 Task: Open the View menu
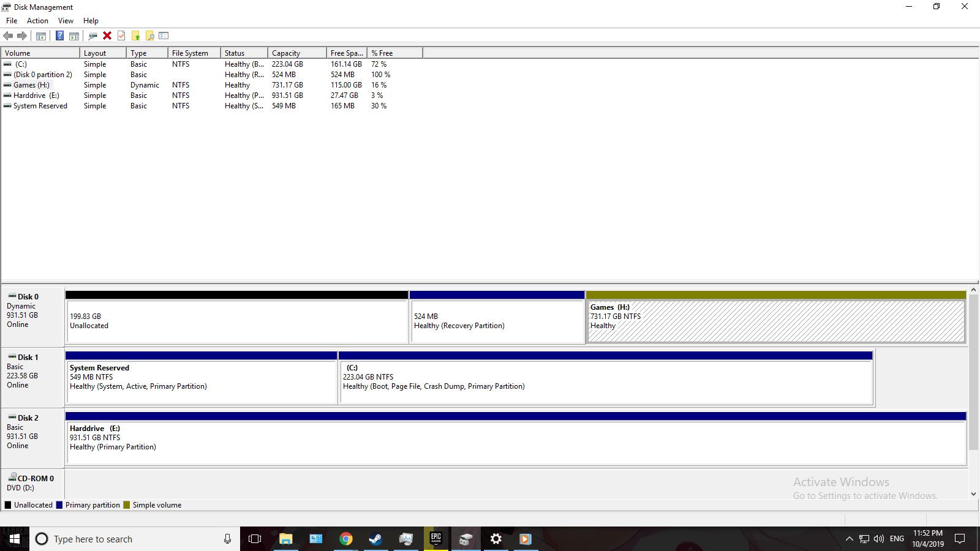click(x=66, y=21)
